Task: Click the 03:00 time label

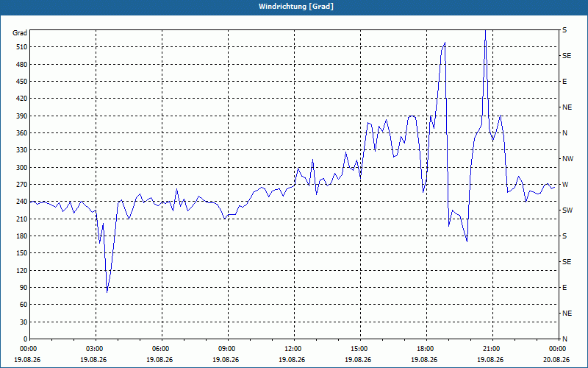Action: (96, 349)
